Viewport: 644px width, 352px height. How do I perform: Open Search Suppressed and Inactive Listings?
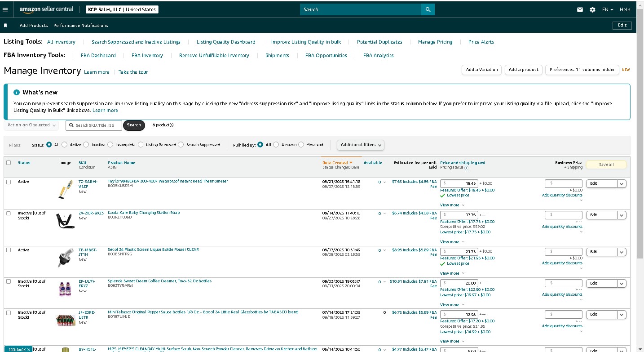point(136,42)
